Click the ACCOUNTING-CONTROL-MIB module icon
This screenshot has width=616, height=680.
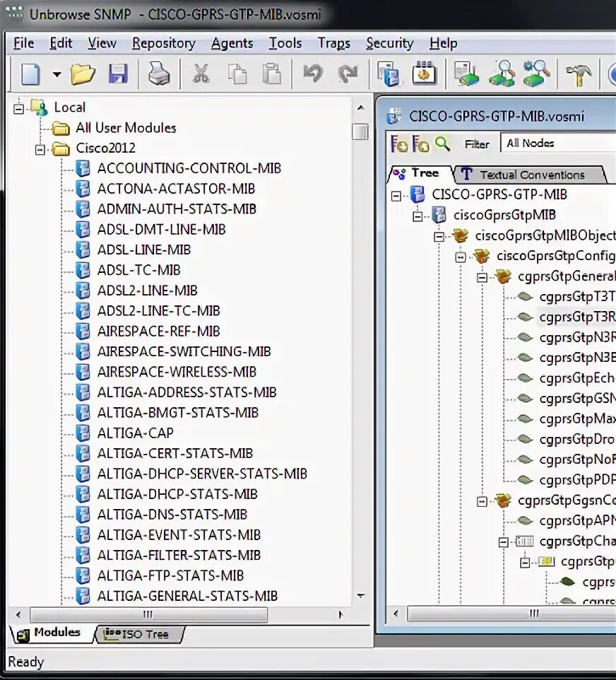tap(83, 168)
